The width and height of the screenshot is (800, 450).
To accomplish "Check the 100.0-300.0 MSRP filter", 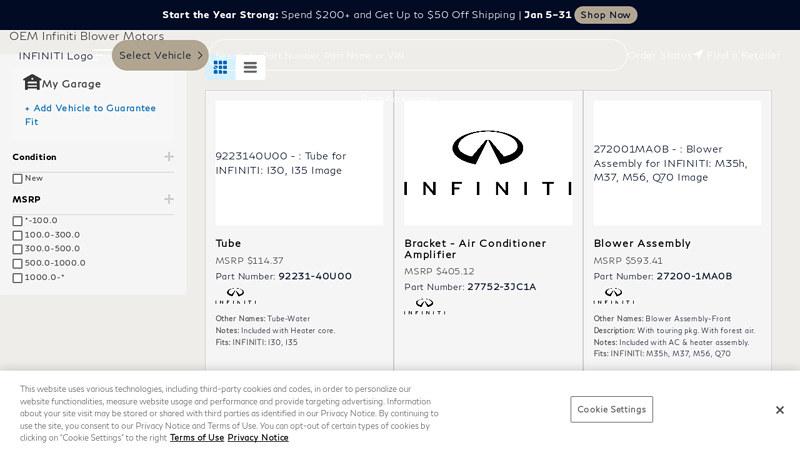I will (17, 235).
